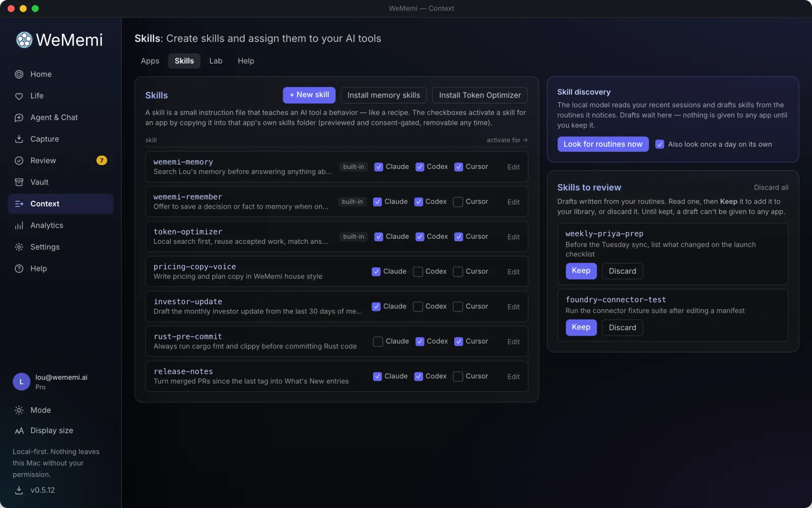Switch to the Apps tab
812x508 pixels.
pyautogui.click(x=150, y=61)
